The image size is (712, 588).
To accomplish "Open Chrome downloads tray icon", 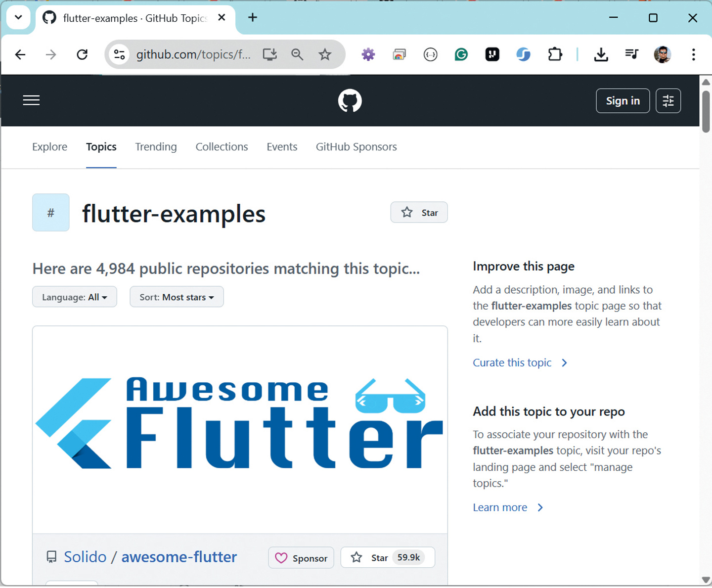I will 601,54.
